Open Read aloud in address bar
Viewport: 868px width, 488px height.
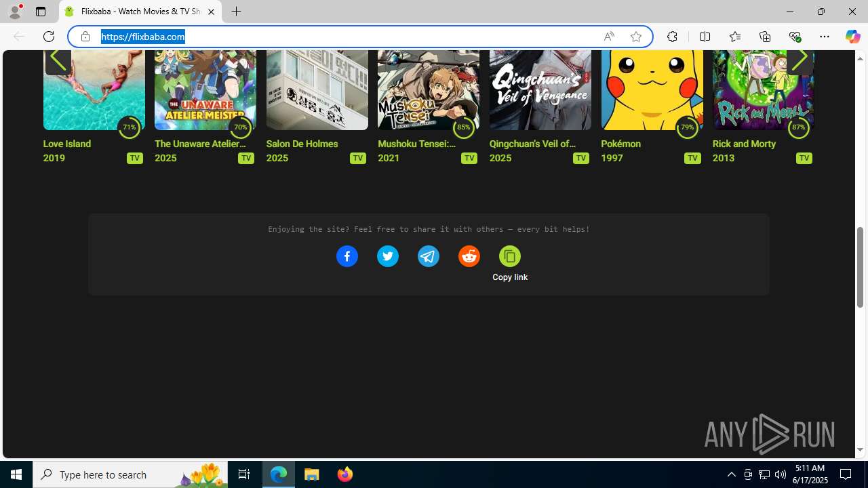click(609, 37)
